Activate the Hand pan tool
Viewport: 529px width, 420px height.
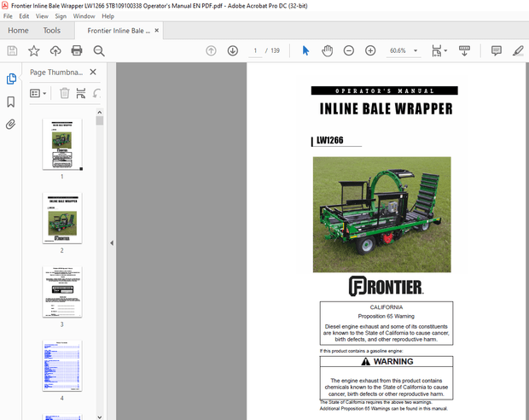tap(327, 51)
